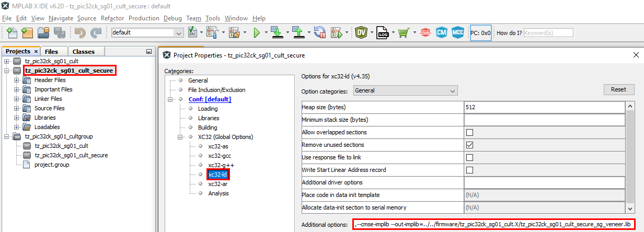
Task: Check Write Start Linear Address record
Action: pyautogui.click(x=469, y=170)
